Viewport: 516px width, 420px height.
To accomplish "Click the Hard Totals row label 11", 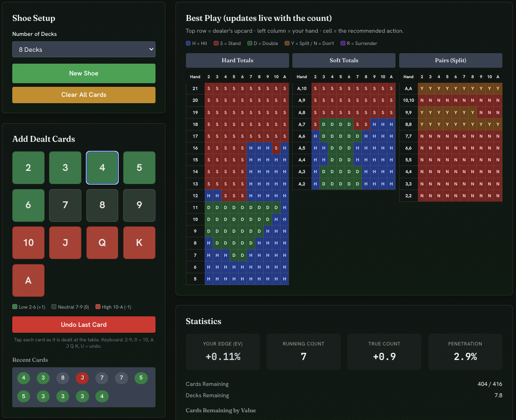I will tap(195, 208).
